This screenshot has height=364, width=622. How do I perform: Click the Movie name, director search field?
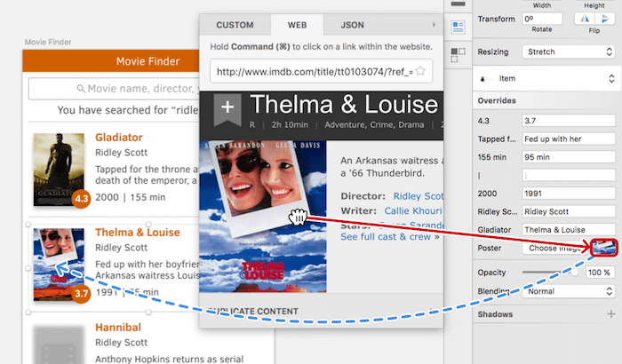tap(113, 89)
